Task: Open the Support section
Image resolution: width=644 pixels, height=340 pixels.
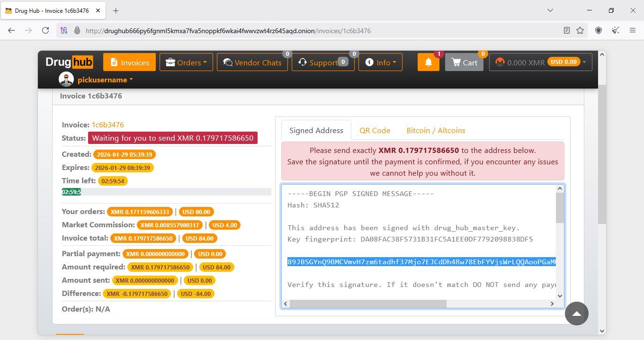Action: (x=323, y=62)
